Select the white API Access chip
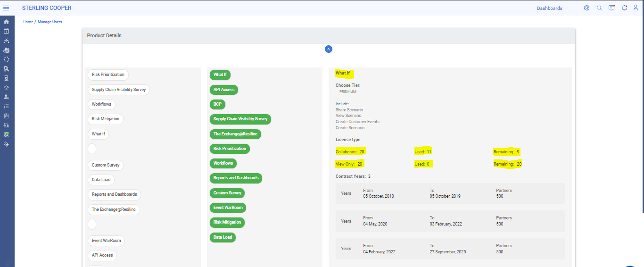Screen dimensions: 644x267 point(102,255)
